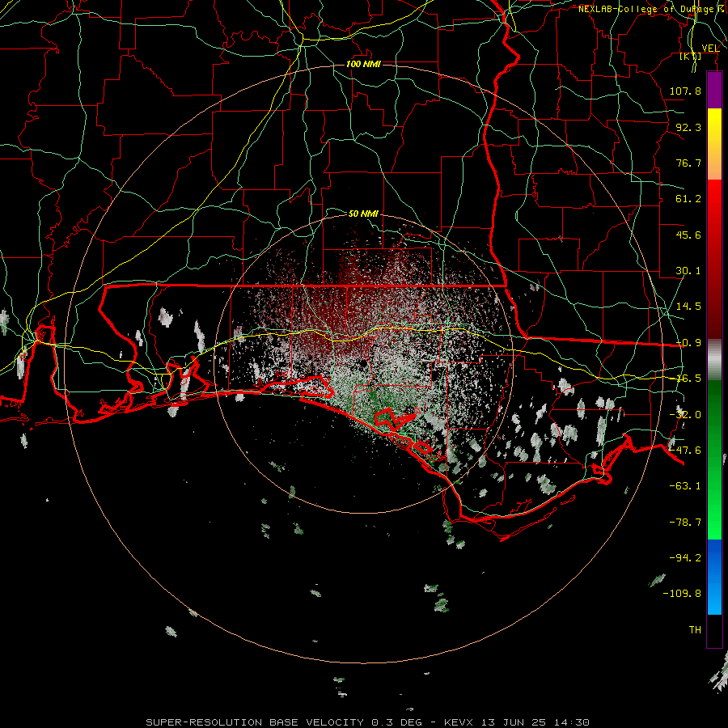
Task: Select the -32.0 legend value
Action: point(685,415)
